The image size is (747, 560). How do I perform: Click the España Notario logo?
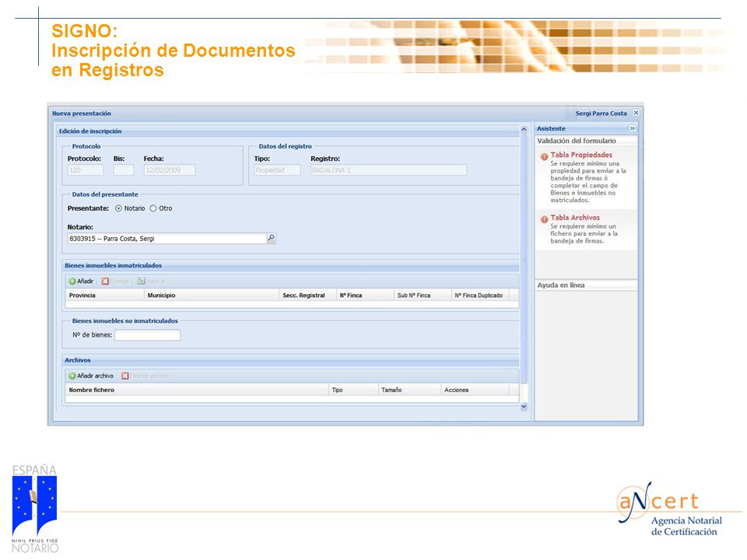[35, 509]
